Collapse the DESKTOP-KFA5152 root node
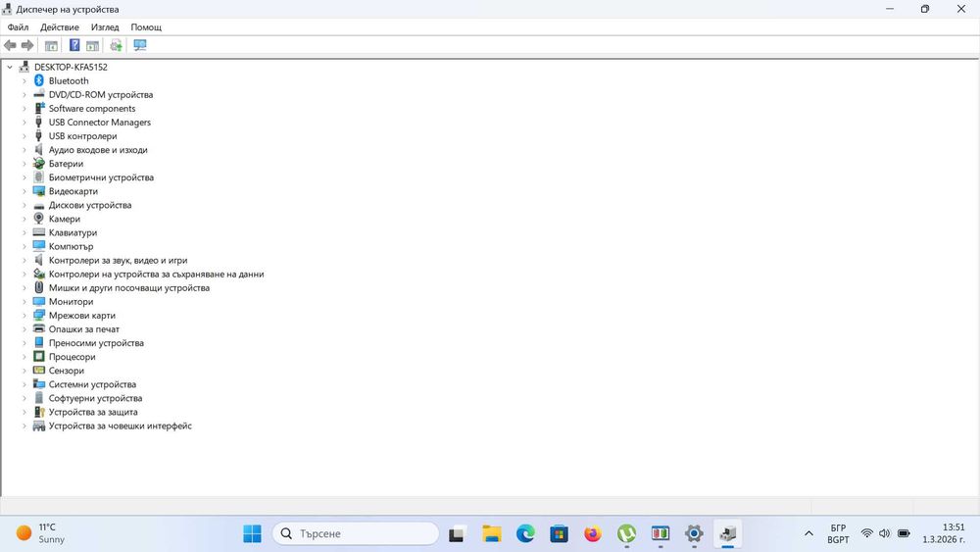Screen dimensions: 980x552 click(x=10, y=67)
